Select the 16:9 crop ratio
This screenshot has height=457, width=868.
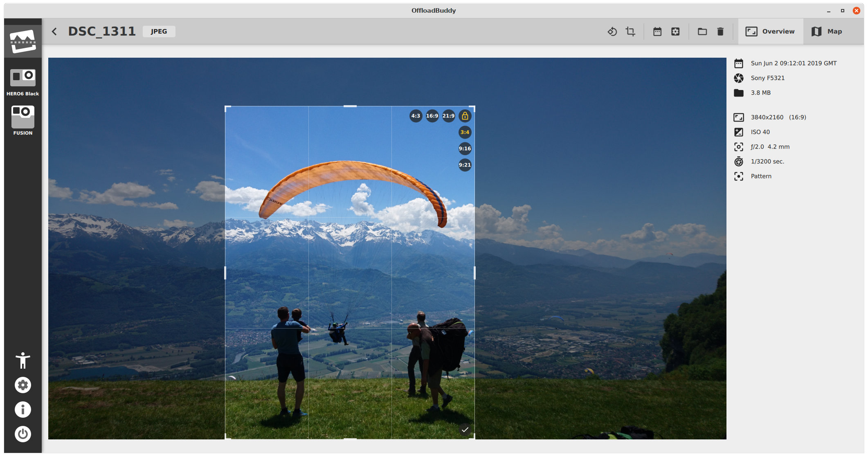tap(432, 116)
